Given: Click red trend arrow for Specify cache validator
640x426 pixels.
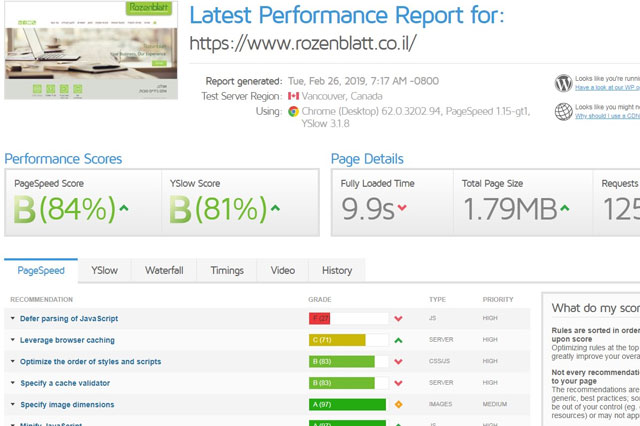Looking at the screenshot, I should pos(398,383).
